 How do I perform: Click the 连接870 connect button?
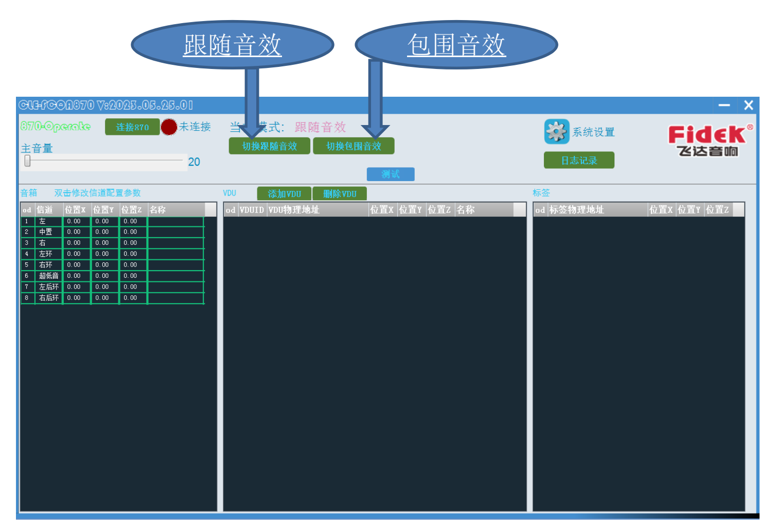(132, 127)
